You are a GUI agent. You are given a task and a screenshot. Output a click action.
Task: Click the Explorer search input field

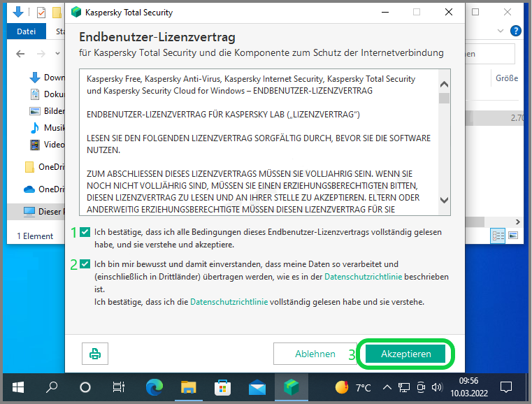click(x=490, y=54)
